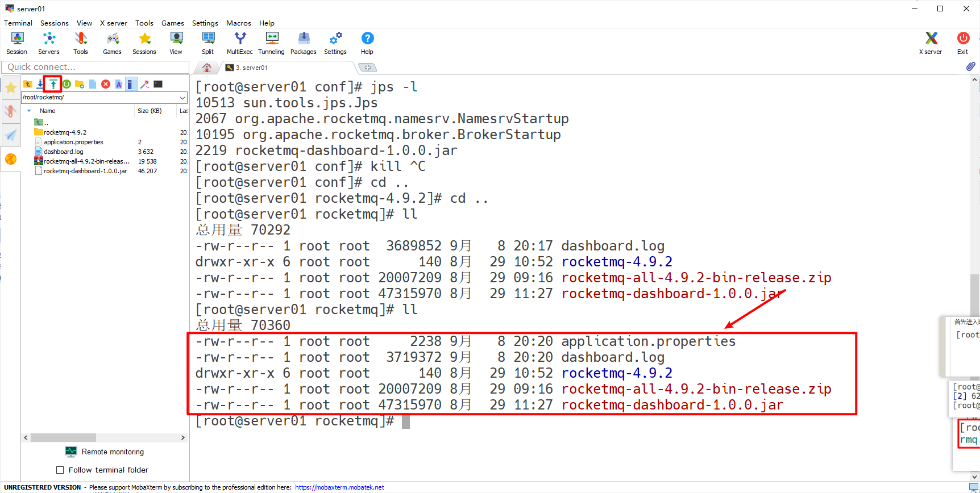The height and width of the screenshot is (493, 980).
Task: Open the Help menu
Action: (x=267, y=23)
